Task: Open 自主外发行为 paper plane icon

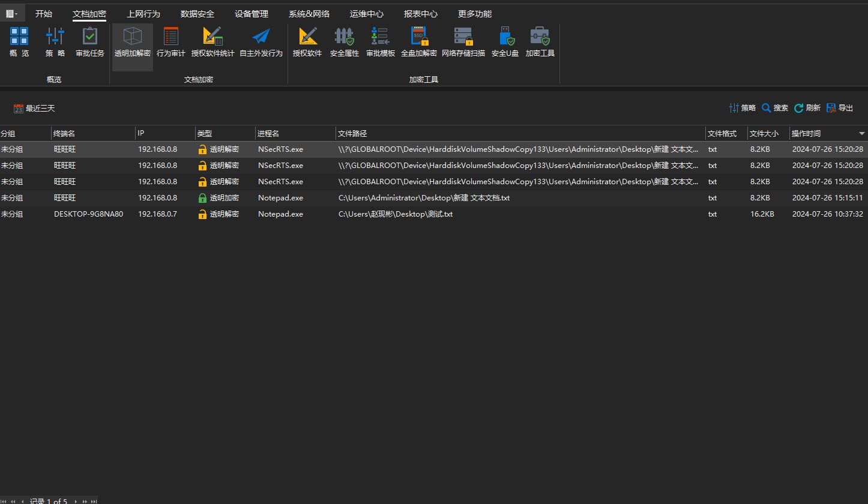Action: point(261,41)
